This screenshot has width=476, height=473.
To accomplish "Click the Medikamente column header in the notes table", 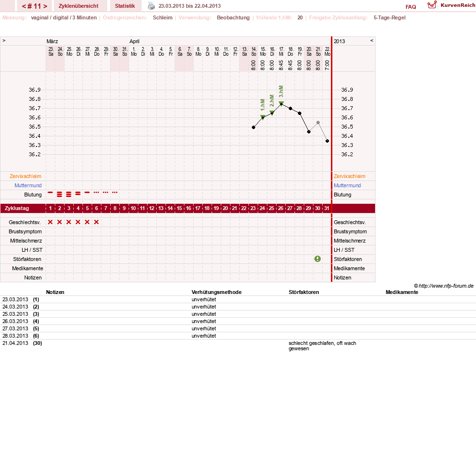I will 402,293.
